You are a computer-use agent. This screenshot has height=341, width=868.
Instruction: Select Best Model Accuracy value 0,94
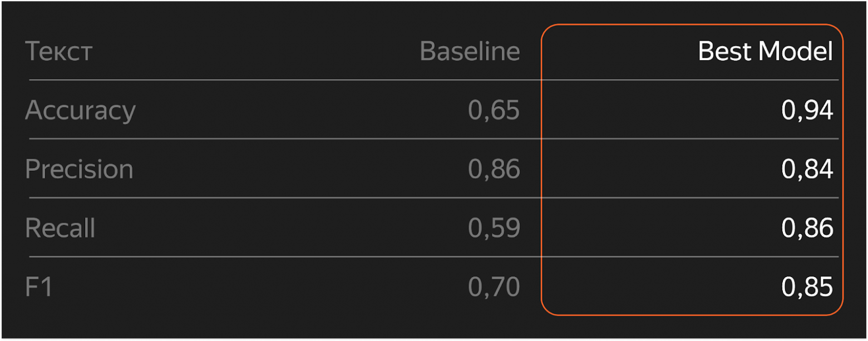(x=807, y=111)
